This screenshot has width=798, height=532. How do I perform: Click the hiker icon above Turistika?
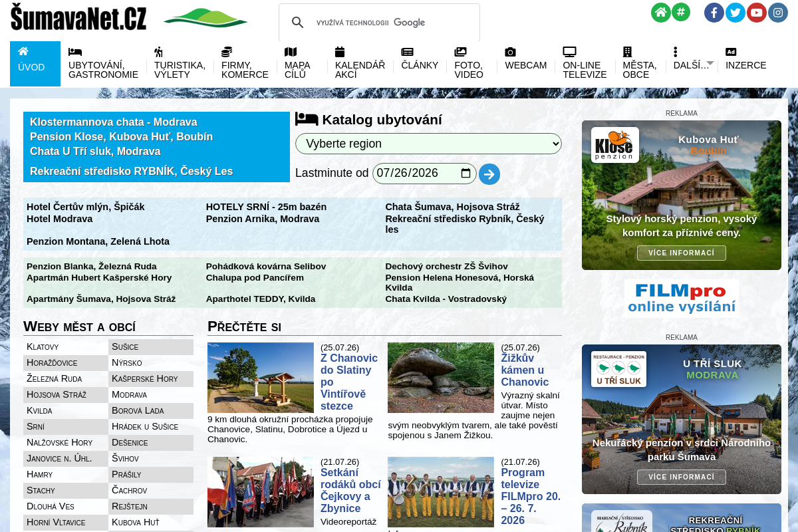(159, 52)
